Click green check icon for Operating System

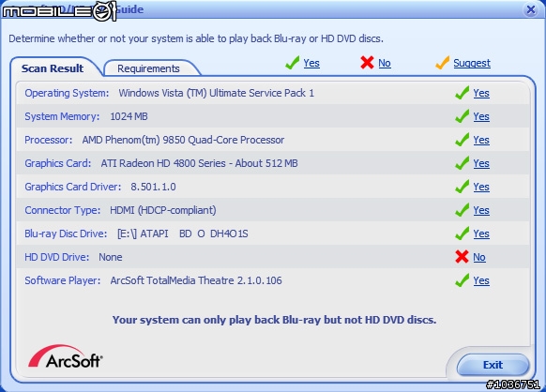463,93
